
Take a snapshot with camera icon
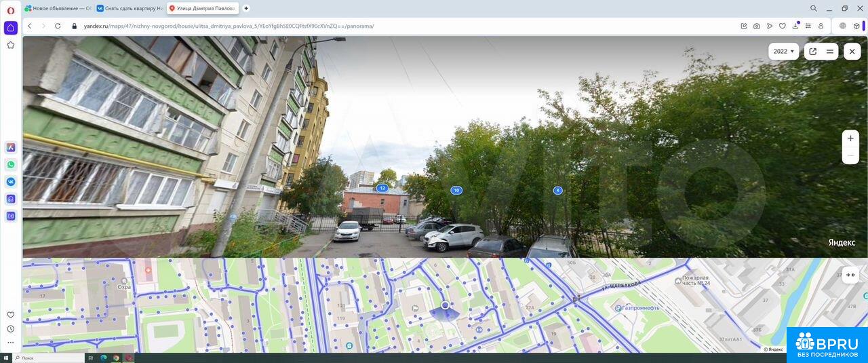[x=756, y=26]
